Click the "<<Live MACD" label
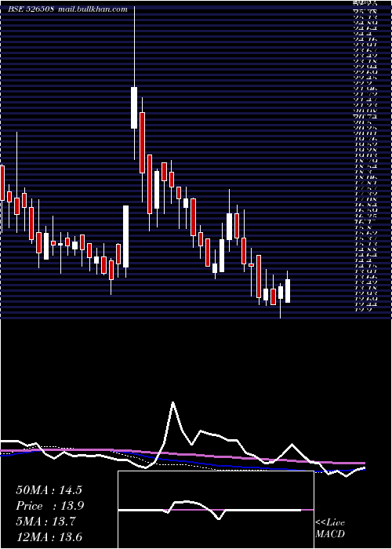Viewport: 392px width, 549px height. [x=330, y=529]
